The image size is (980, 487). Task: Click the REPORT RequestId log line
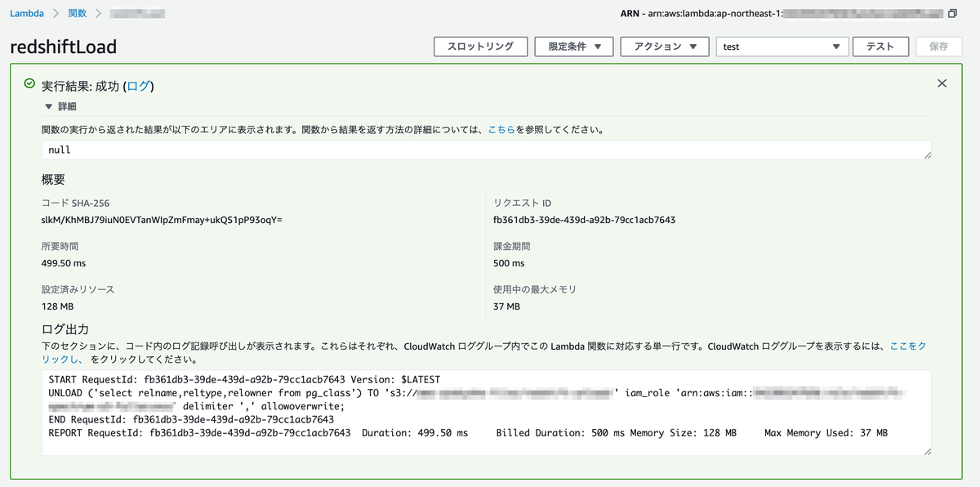pyautogui.click(x=468, y=432)
